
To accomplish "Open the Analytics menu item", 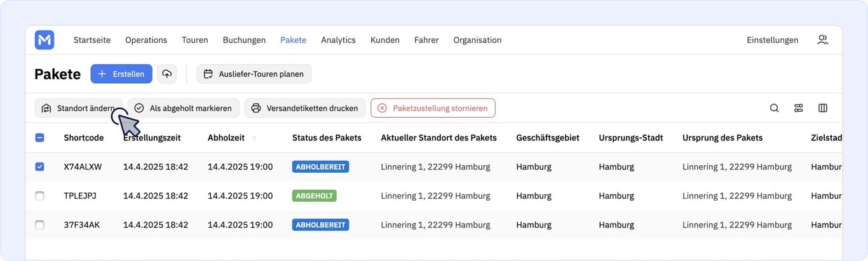I will [338, 40].
